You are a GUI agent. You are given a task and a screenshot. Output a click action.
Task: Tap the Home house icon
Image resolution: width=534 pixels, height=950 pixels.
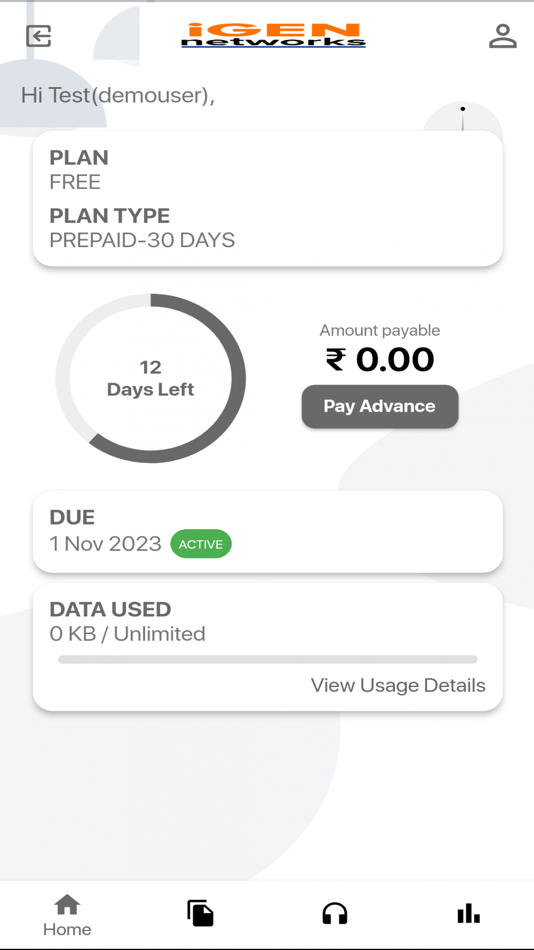tap(67, 905)
